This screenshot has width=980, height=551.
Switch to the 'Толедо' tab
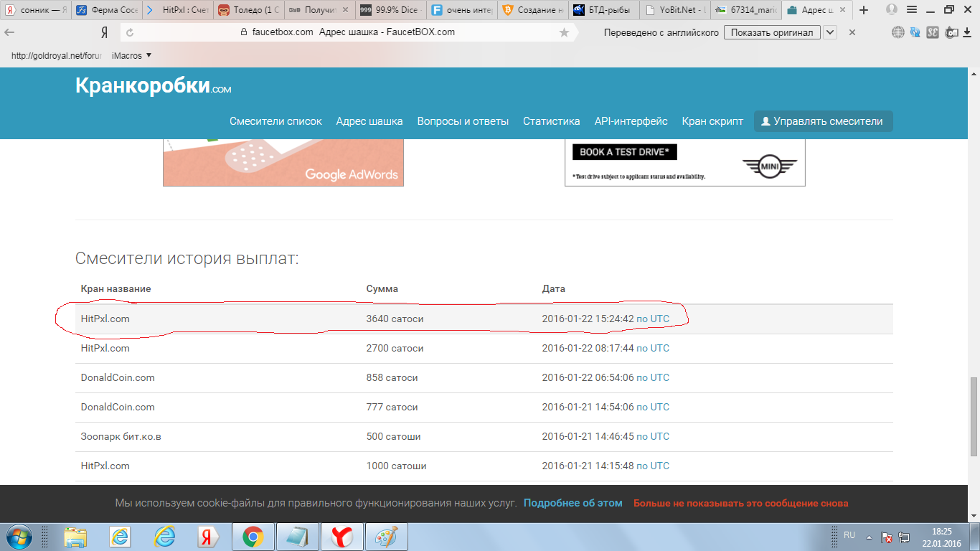coord(248,10)
